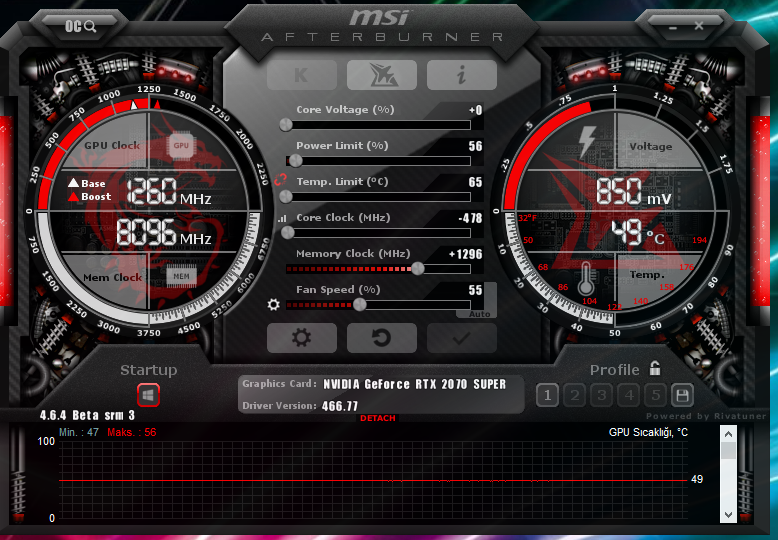Click the 1260 MHz GPU clock readout
Screen dimensions: 778x540
coord(169,192)
